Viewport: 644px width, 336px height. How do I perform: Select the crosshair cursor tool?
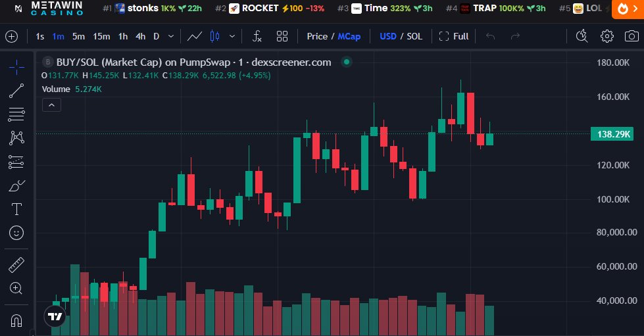pos(16,67)
